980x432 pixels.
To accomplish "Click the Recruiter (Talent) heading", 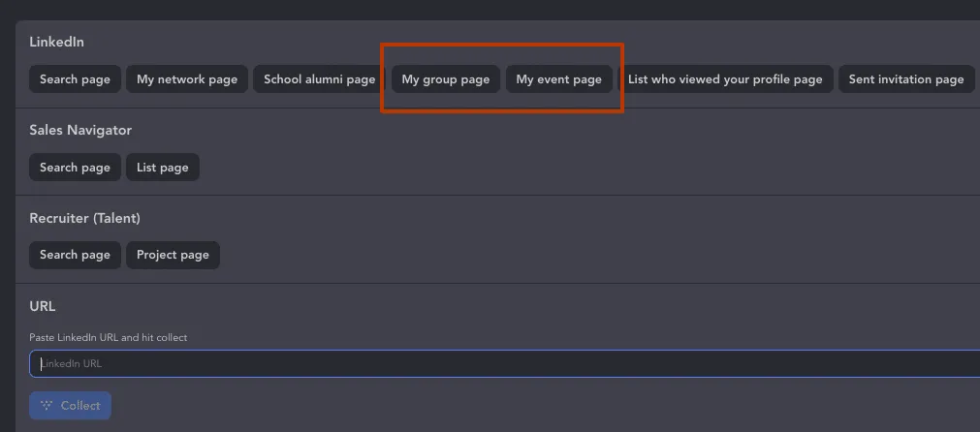I will click(x=85, y=218).
